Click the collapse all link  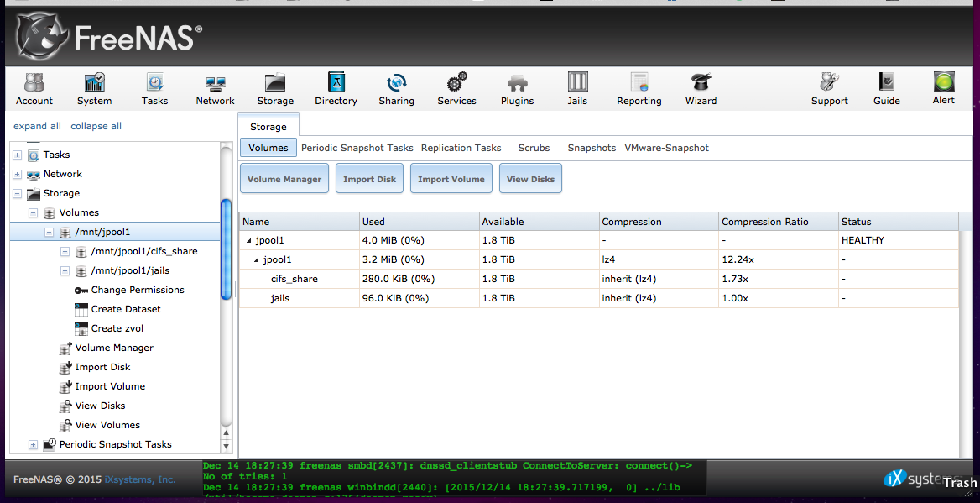[x=96, y=126]
